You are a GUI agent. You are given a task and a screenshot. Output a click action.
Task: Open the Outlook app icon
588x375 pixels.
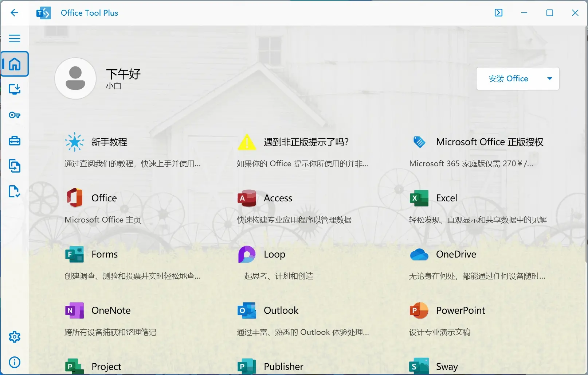tap(247, 310)
